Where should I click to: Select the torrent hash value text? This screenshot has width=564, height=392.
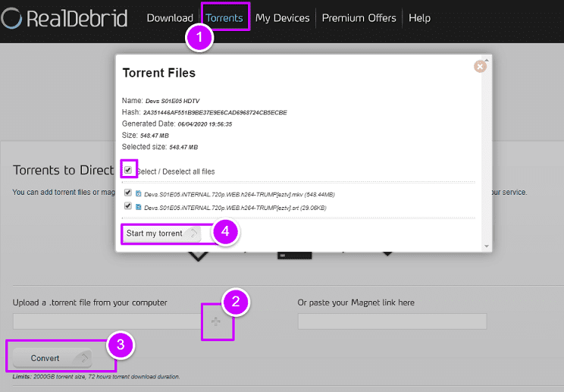coord(215,112)
